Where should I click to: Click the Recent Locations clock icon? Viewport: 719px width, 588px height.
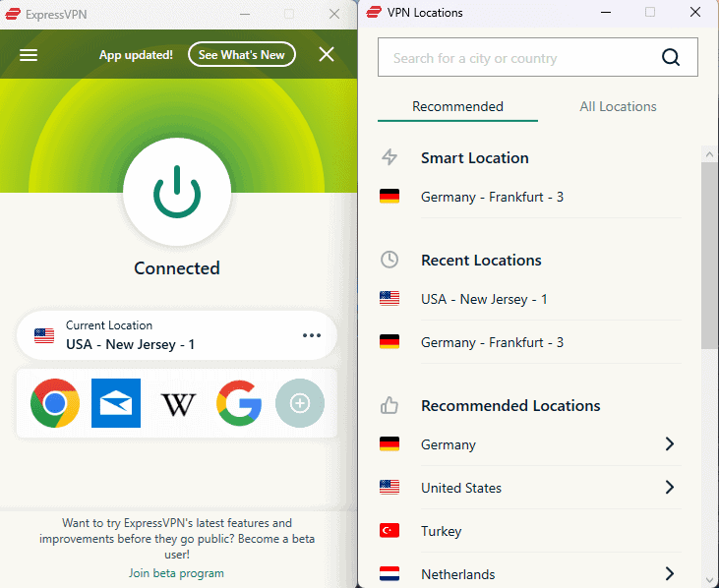[389, 260]
